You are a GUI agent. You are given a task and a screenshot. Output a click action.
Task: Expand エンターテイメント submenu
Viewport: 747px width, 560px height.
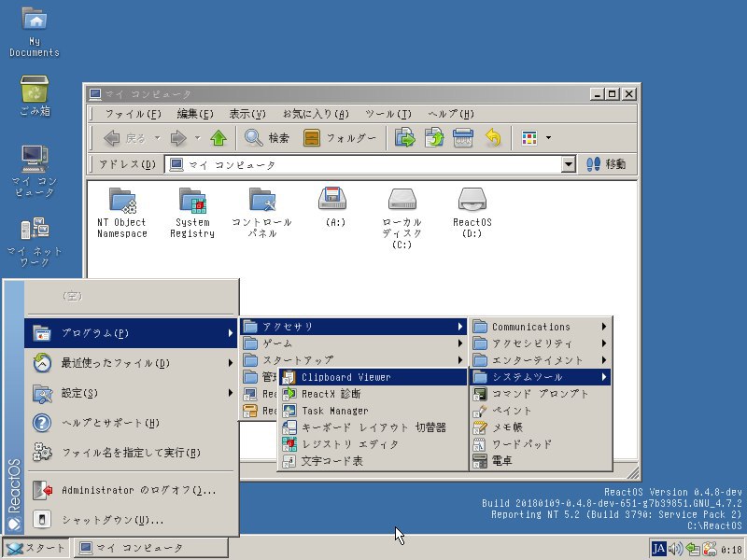(x=541, y=360)
